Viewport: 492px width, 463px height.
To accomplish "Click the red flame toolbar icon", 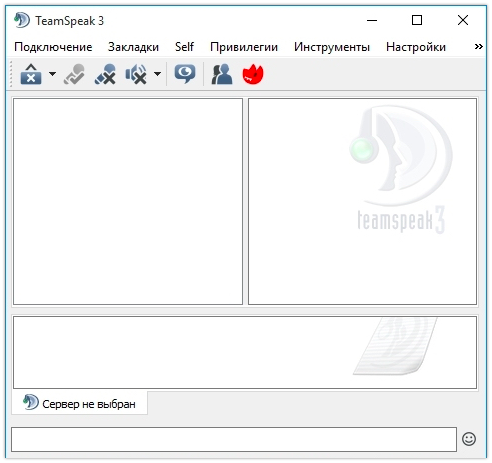I will [253, 74].
